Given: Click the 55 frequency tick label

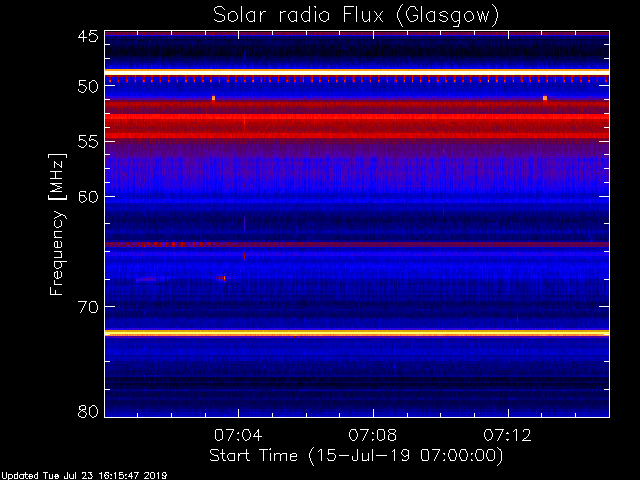Looking at the screenshot, I should 88,142.
